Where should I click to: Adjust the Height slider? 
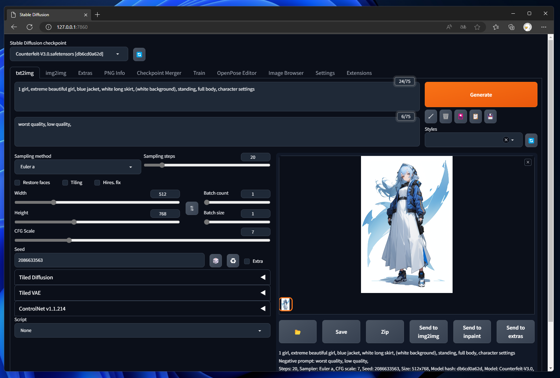[x=97, y=222]
